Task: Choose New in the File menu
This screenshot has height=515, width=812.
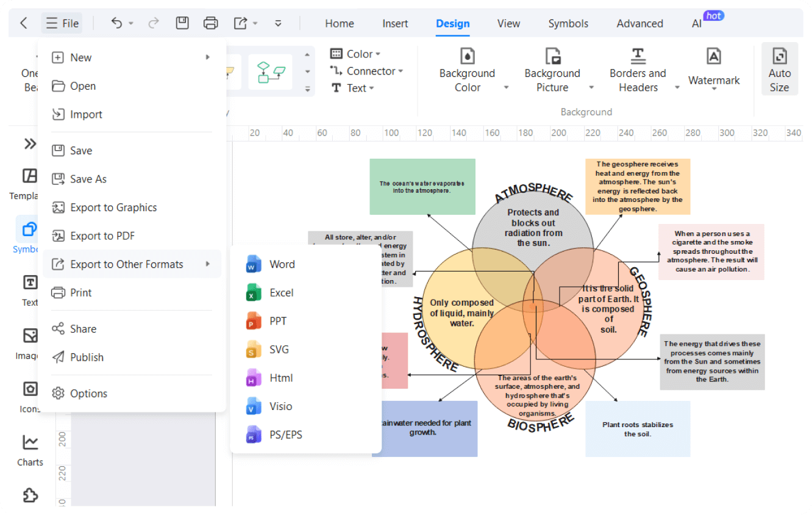Action: pos(132,57)
